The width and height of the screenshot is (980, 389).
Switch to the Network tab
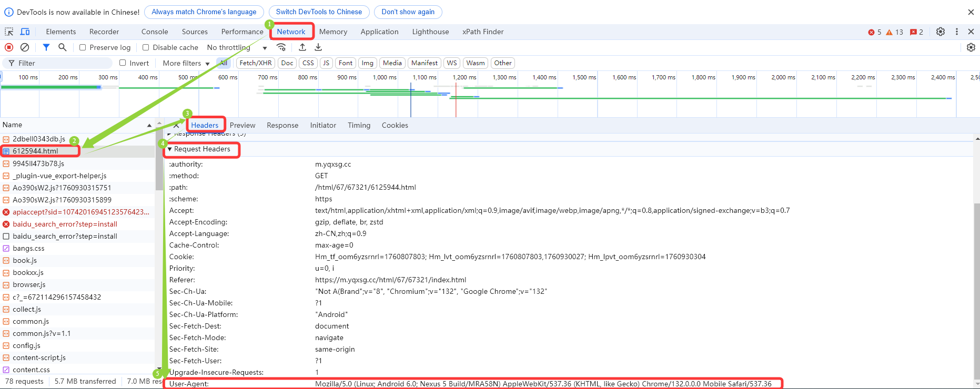point(291,32)
